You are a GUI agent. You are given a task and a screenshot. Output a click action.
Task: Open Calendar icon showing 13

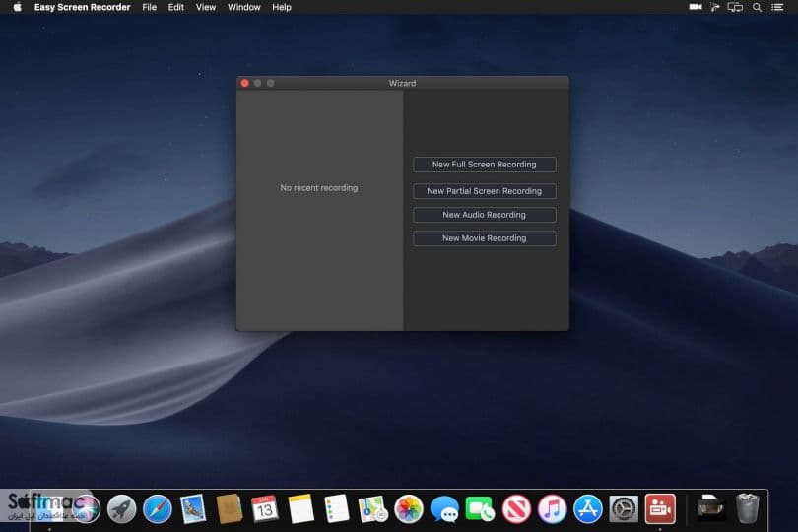point(265,508)
